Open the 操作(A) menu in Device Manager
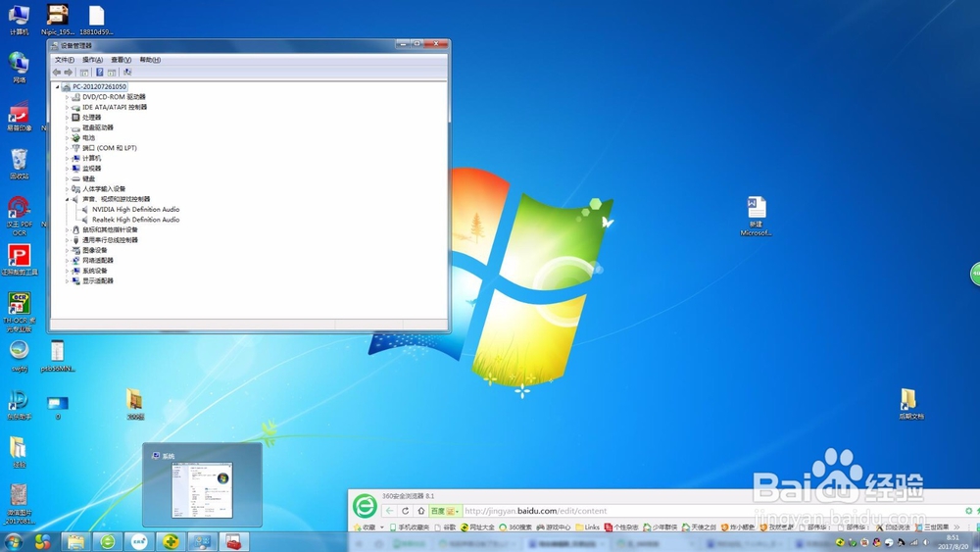 point(92,60)
